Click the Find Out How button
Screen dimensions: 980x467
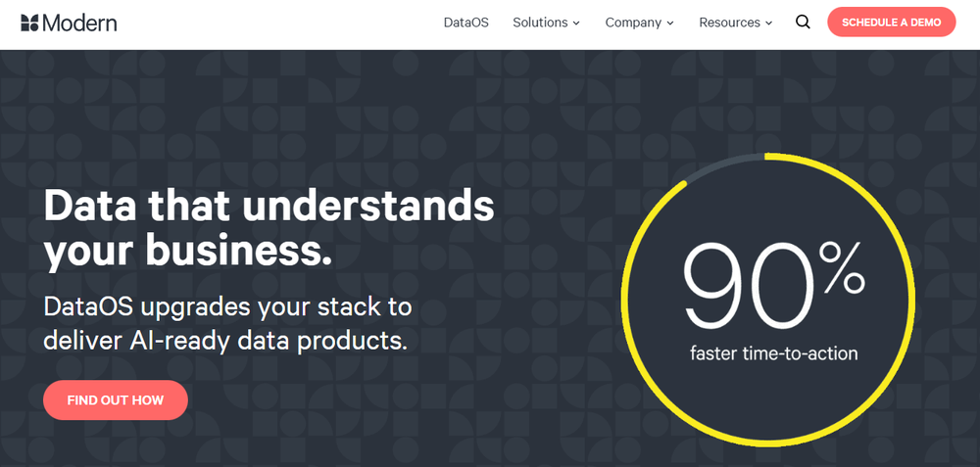[x=116, y=399]
